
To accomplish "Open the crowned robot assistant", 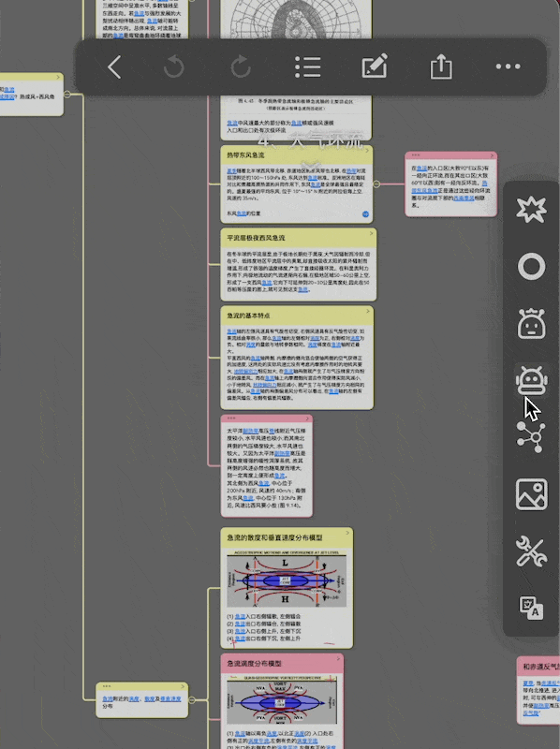I will coord(531,323).
